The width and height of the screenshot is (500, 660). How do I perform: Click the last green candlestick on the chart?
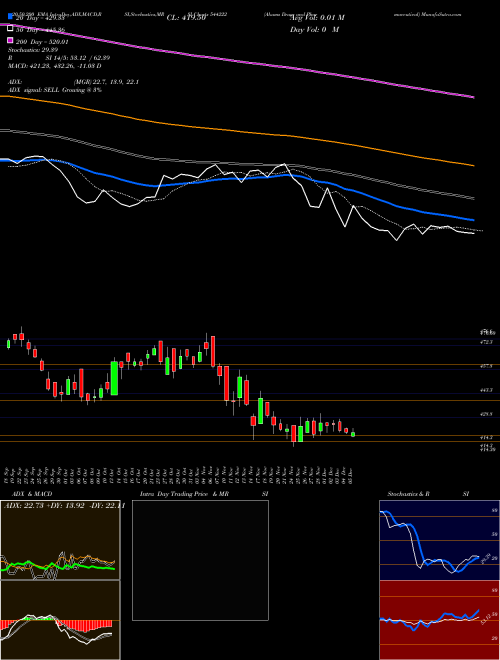coord(353,433)
